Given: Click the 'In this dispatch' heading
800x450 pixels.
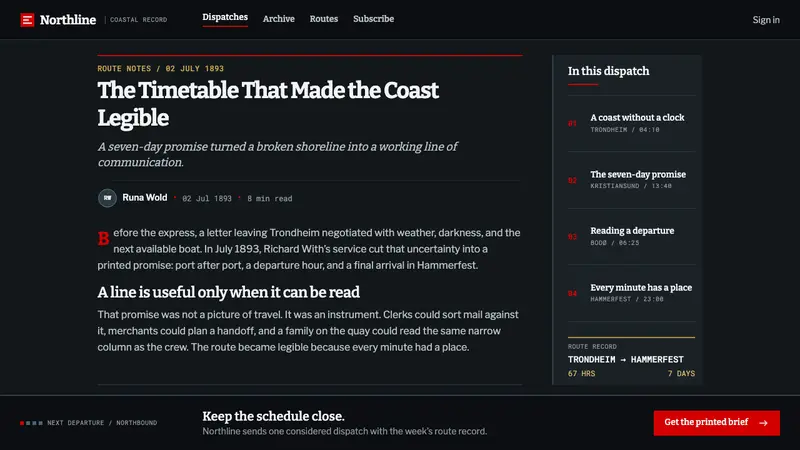Looking at the screenshot, I should click(x=609, y=71).
